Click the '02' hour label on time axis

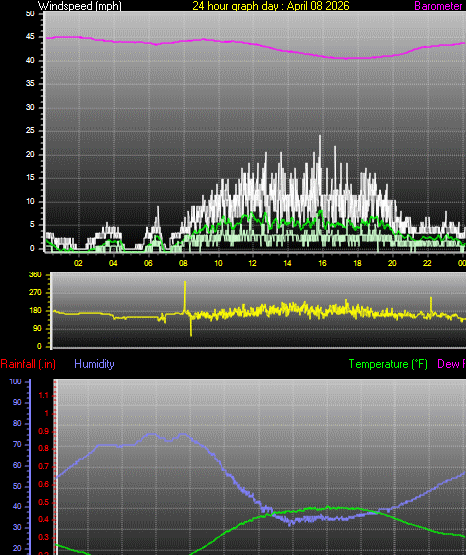[78, 263]
